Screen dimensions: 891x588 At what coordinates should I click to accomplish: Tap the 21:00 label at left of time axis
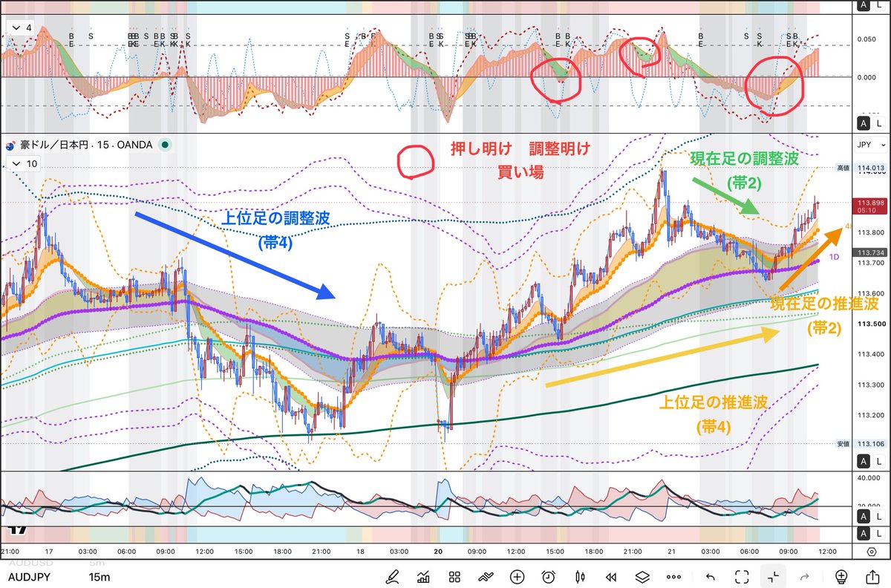click(10, 552)
